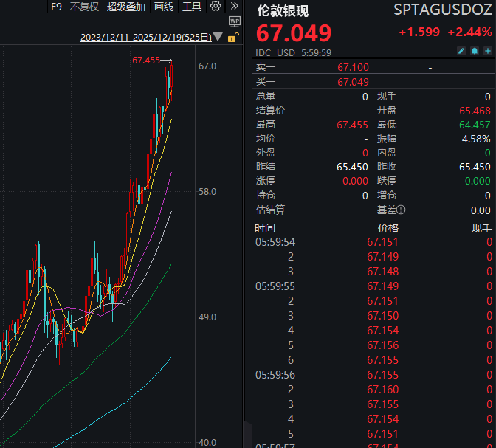The image size is (496, 448).
Task: Toggle the orange date range lock
Action: point(233,38)
